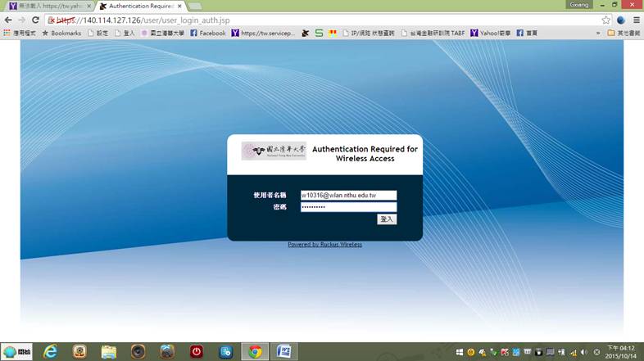Click the browser back arrow
The image size is (644, 361).
[8, 20]
